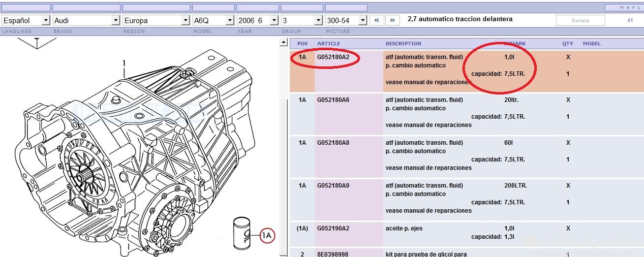
Task: Click the DESCRIPTION column header
Action: (403, 43)
